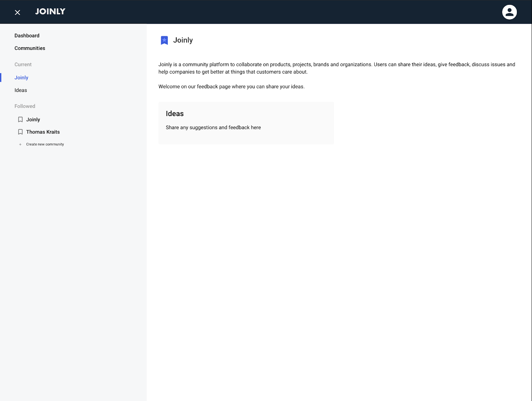Screen dimensions: 532x401
Task: Open the followed community Joinly
Action: click(33, 119)
